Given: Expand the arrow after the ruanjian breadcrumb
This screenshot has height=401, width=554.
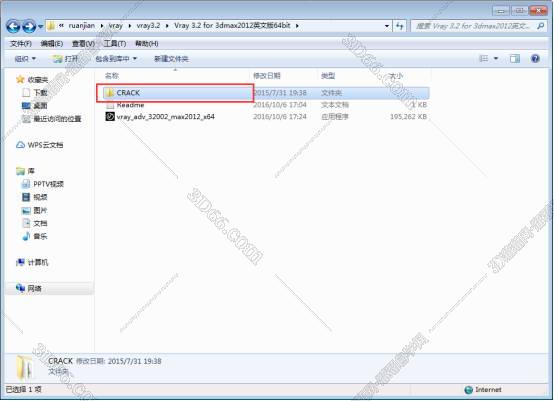Looking at the screenshot, I should point(102,26).
